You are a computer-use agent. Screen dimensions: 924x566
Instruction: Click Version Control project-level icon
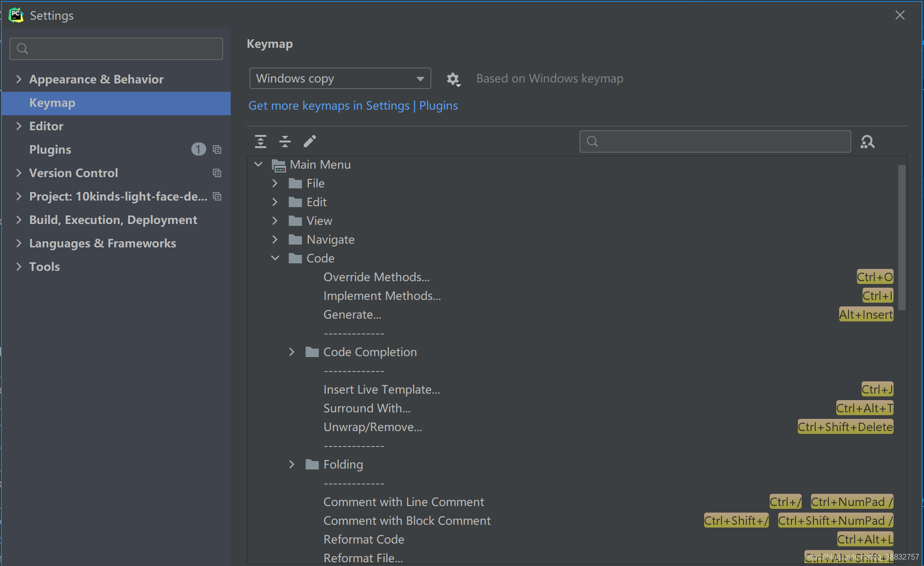[217, 173]
